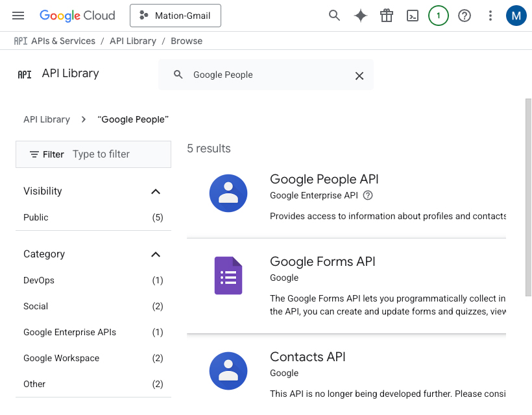
Task: Click the magnifier inside the library search box
Action: pyautogui.click(x=178, y=75)
